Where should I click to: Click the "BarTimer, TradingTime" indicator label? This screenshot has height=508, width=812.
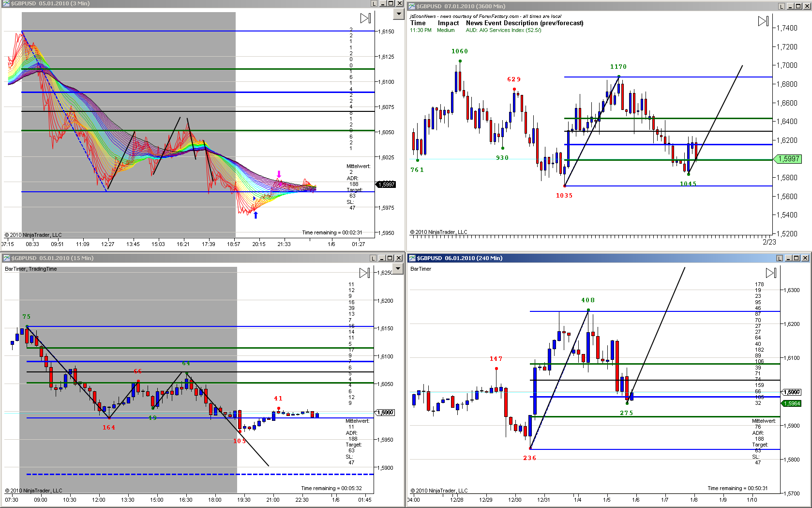click(31, 269)
